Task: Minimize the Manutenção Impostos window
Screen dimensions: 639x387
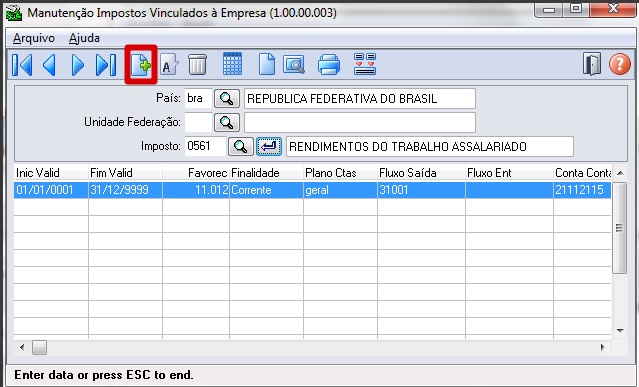Action: coord(549,9)
